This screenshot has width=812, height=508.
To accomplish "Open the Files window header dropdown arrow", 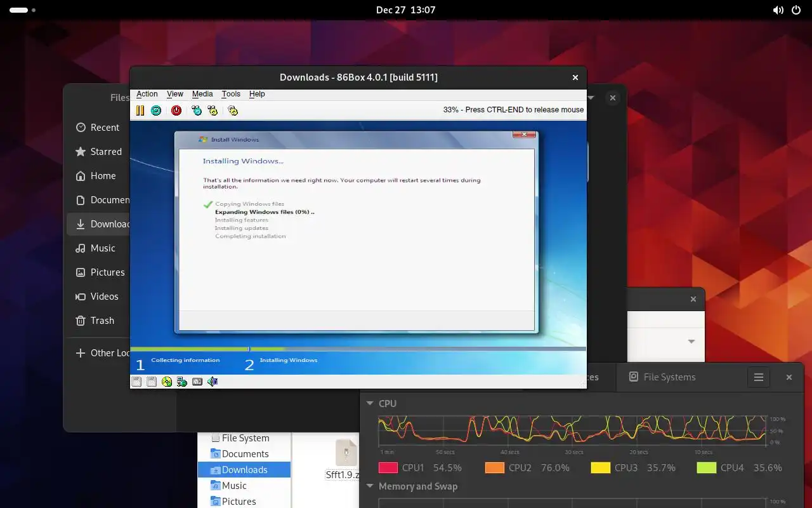I will 591,98.
